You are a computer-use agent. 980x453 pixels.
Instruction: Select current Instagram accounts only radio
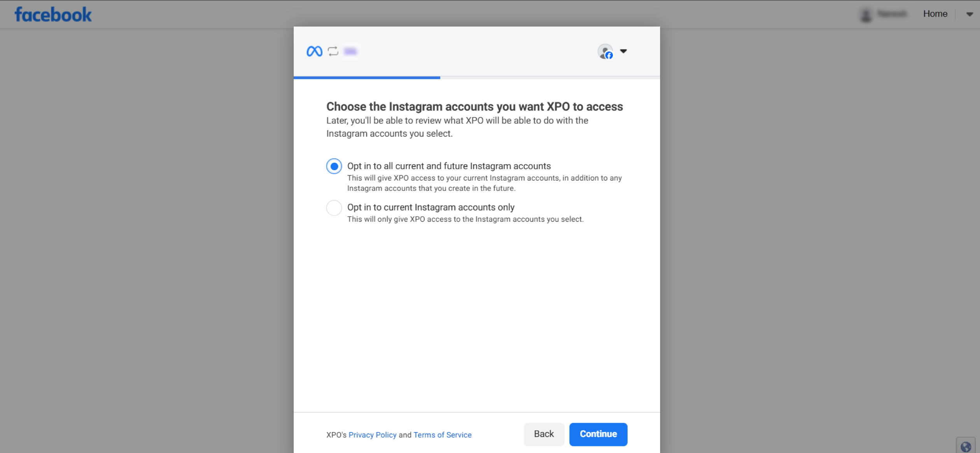(334, 208)
